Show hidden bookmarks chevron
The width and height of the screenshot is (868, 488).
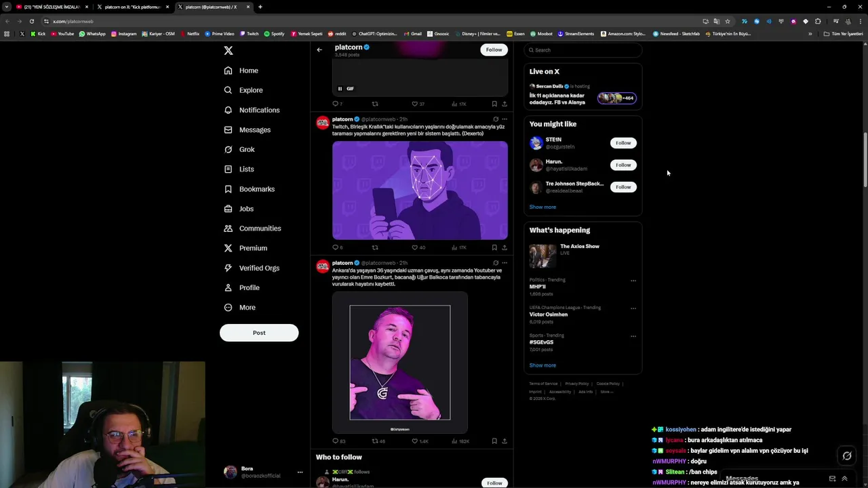(810, 33)
